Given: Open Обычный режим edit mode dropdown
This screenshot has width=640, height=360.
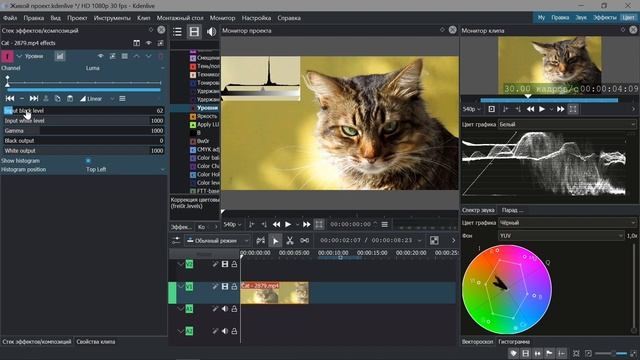Looking at the screenshot, I should (218, 241).
